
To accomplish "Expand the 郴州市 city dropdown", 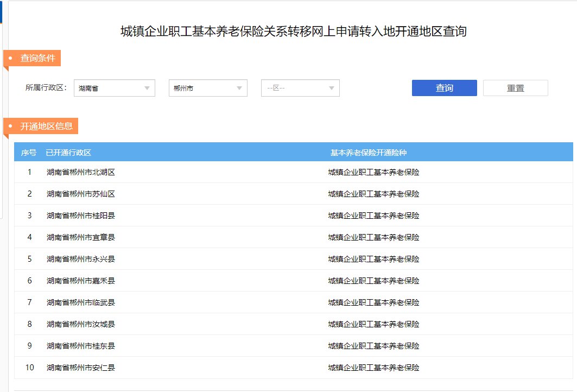I will pyautogui.click(x=208, y=88).
